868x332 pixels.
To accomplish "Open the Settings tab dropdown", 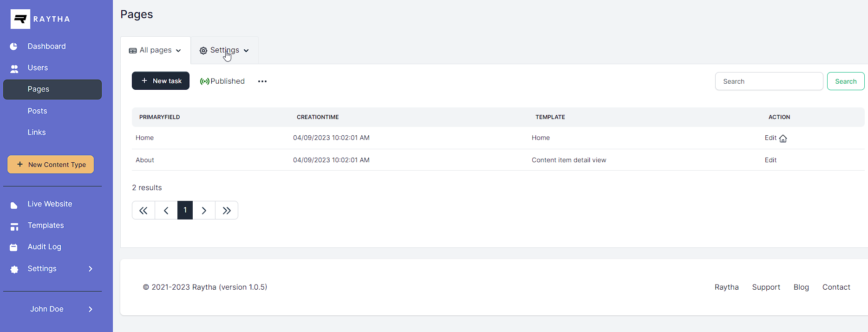I will [224, 50].
